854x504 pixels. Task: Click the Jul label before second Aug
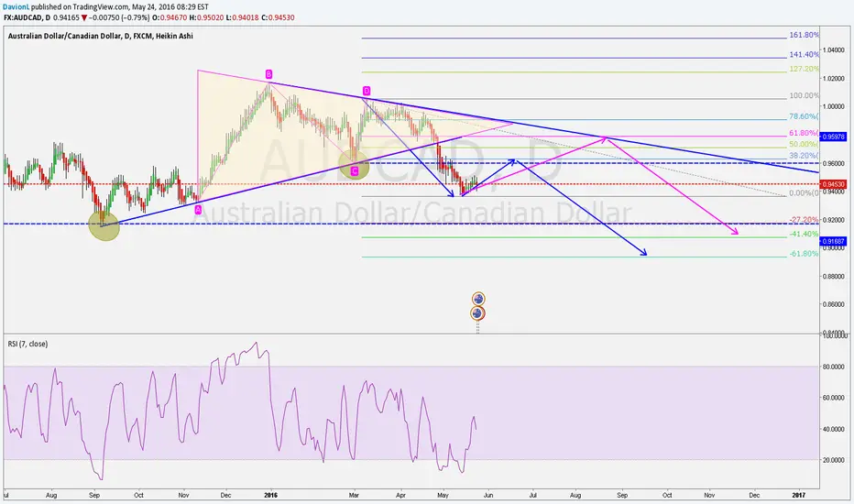pyautogui.click(x=532, y=495)
